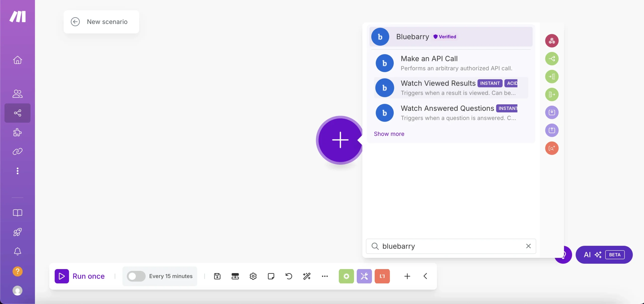Open the Notifications bell icon

pyautogui.click(x=18, y=251)
